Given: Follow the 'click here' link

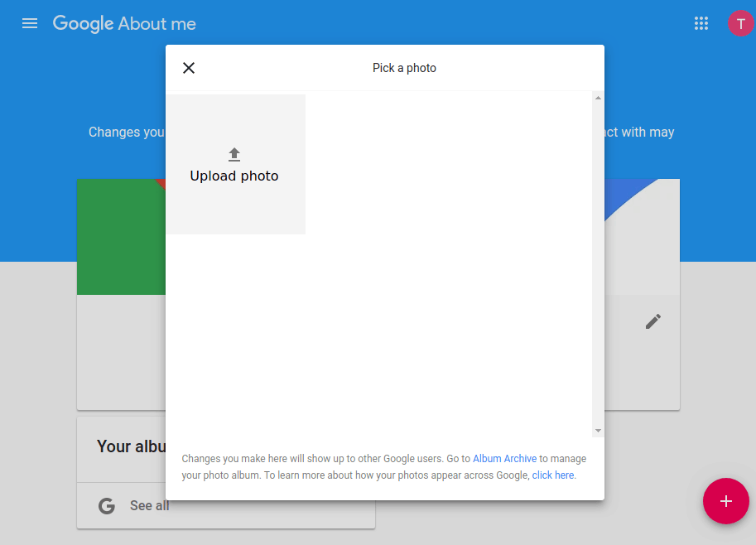Looking at the screenshot, I should pos(553,475).
